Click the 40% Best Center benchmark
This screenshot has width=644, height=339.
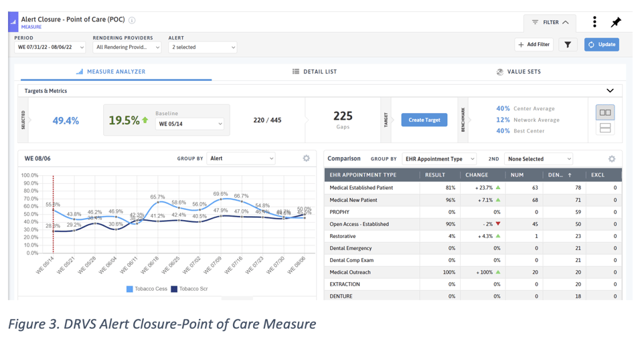(520, 131)
